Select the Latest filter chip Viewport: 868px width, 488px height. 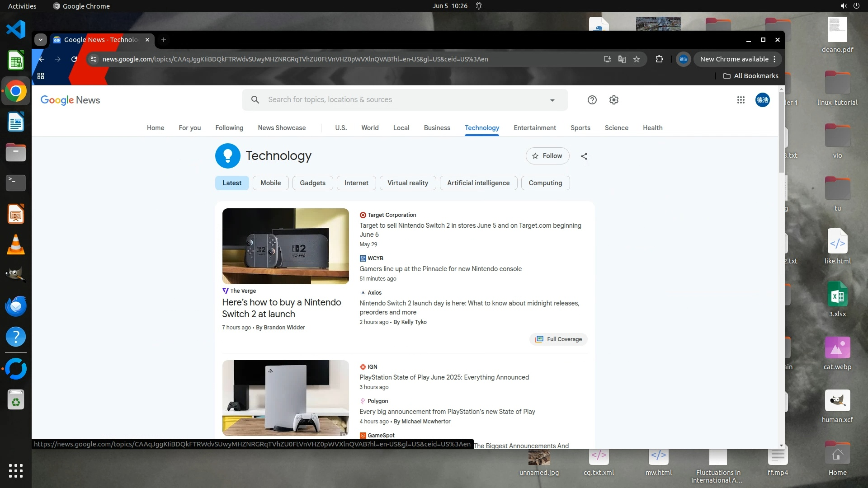(x=231, y=183)
